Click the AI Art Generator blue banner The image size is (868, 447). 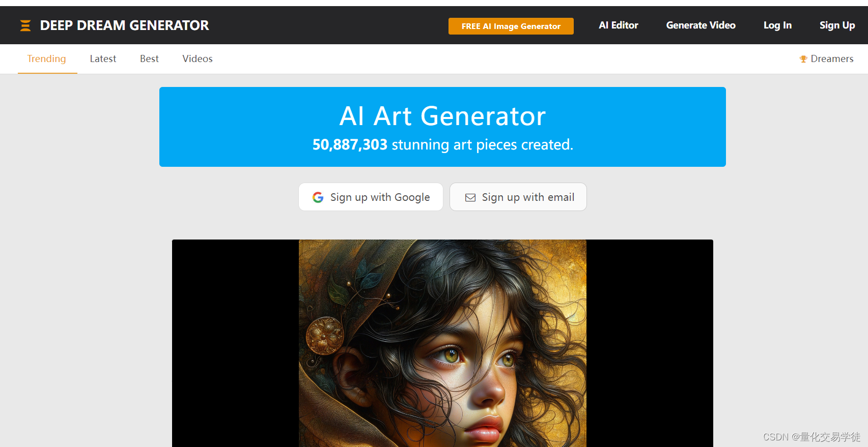click(x=442, y=127)
